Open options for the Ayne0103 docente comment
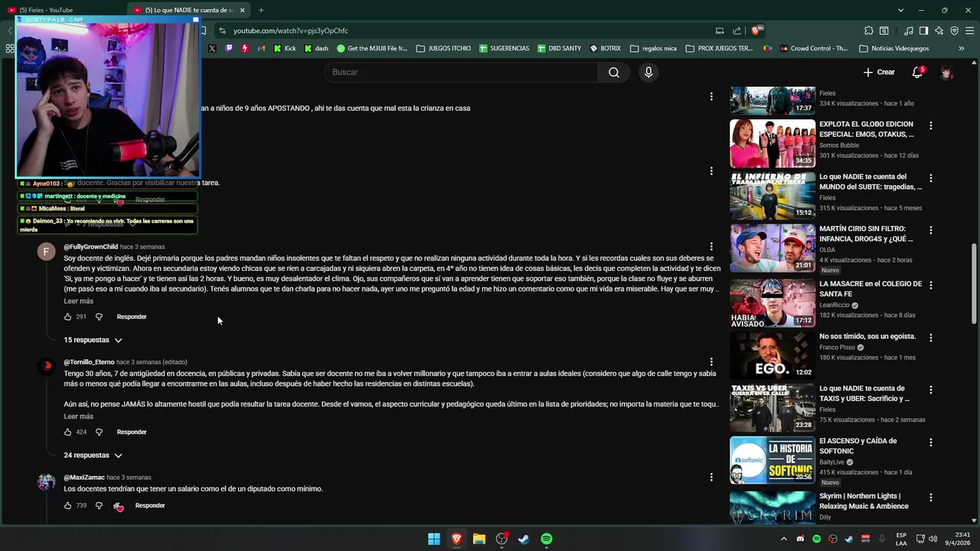Image resolution: width=980 pixels, height=551 pixels. point(711,171)
